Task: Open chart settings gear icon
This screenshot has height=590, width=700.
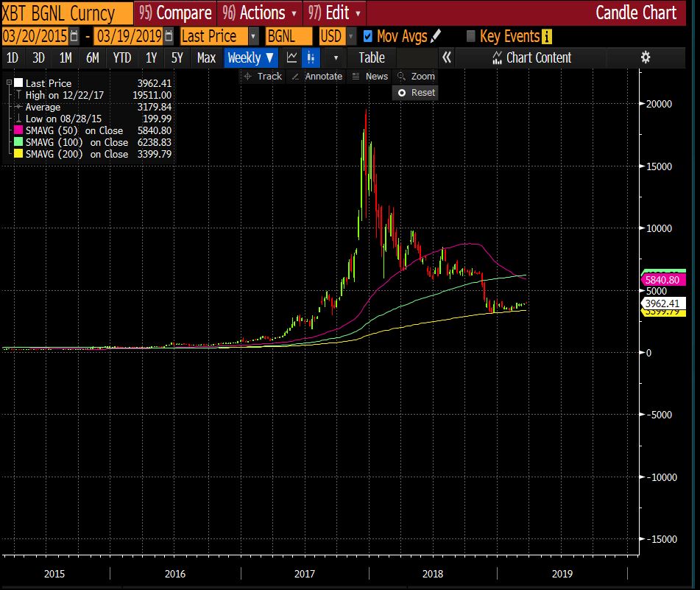Action: tap(646, 57)
